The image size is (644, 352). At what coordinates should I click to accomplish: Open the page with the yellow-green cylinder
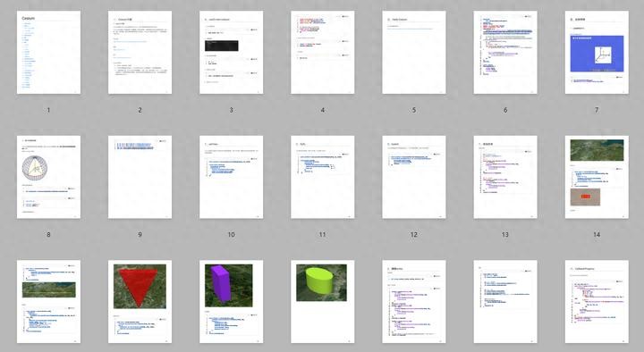tap(322, 302)
